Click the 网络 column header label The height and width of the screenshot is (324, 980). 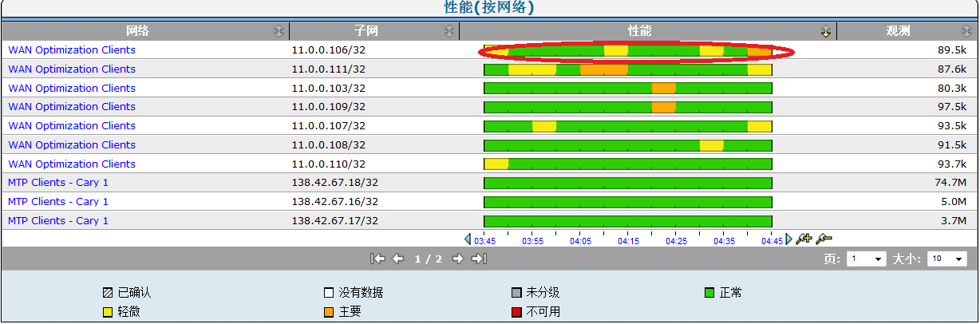tap(138, 31)
